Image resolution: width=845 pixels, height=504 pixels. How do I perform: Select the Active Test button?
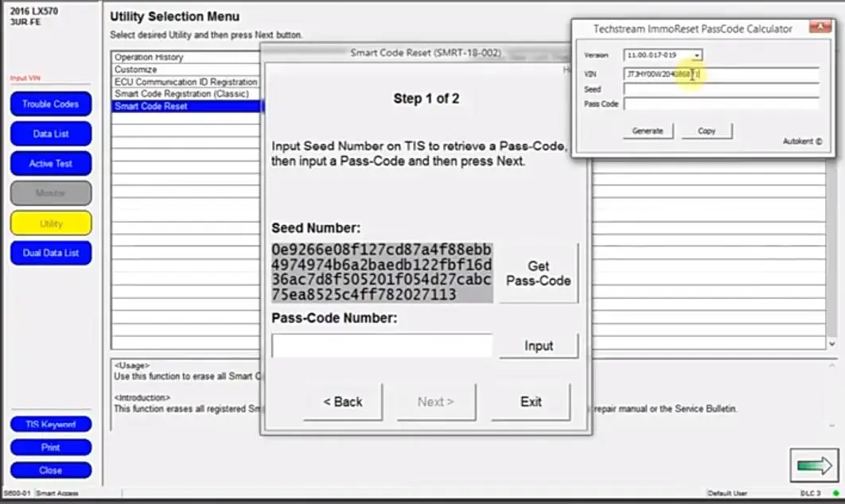[x=51, y=163]
